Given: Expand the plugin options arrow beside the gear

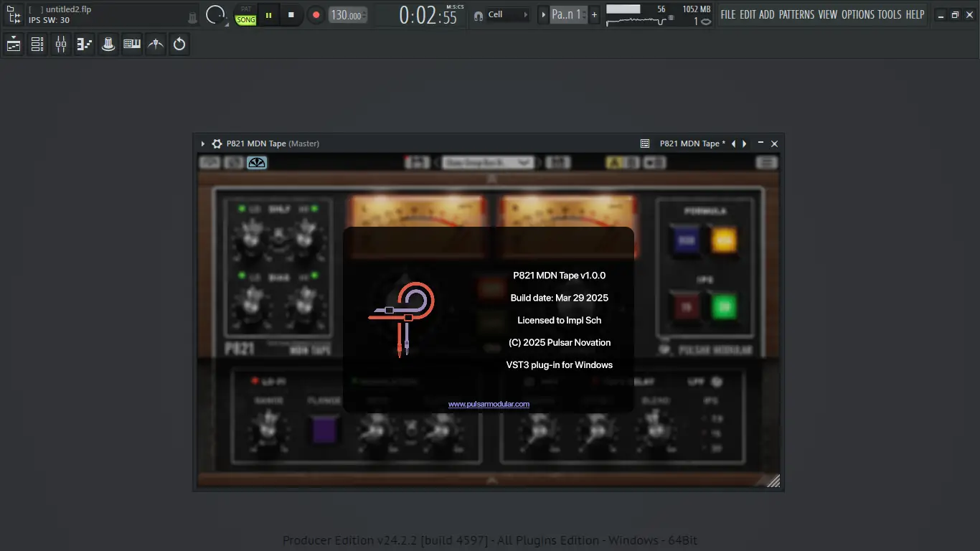Looking at the screenshot, I should (x=203, y=143).
